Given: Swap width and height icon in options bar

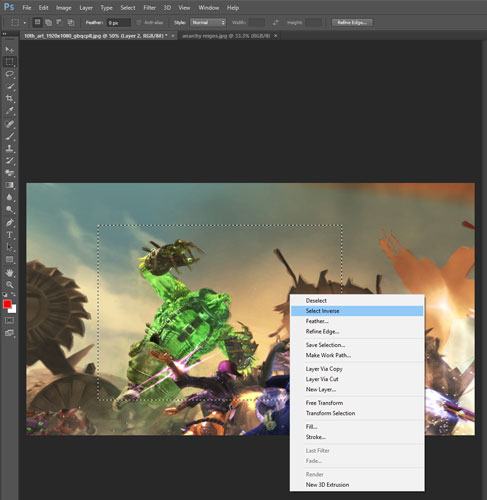Looking at the screenshot, I should click(x=275, y=23).
